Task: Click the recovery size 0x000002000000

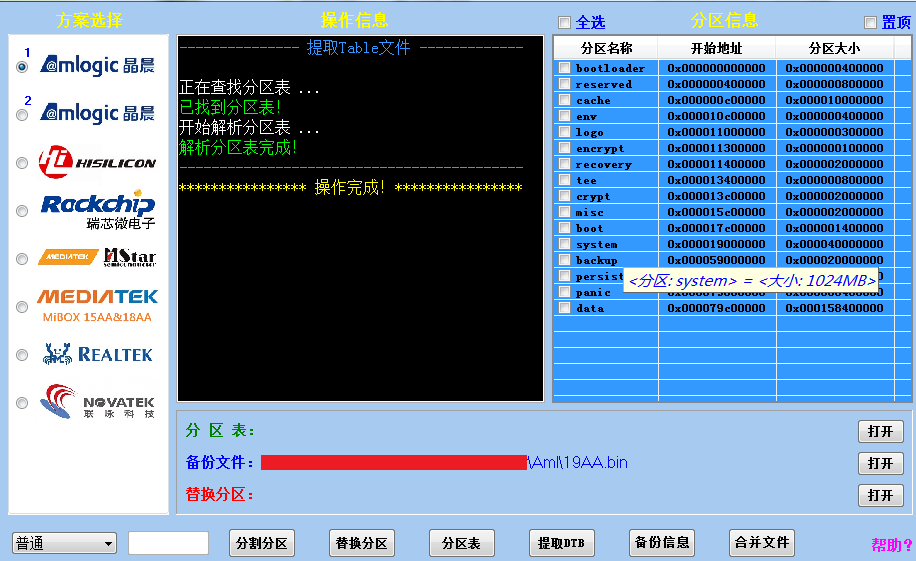Action: tap(834, 164)
